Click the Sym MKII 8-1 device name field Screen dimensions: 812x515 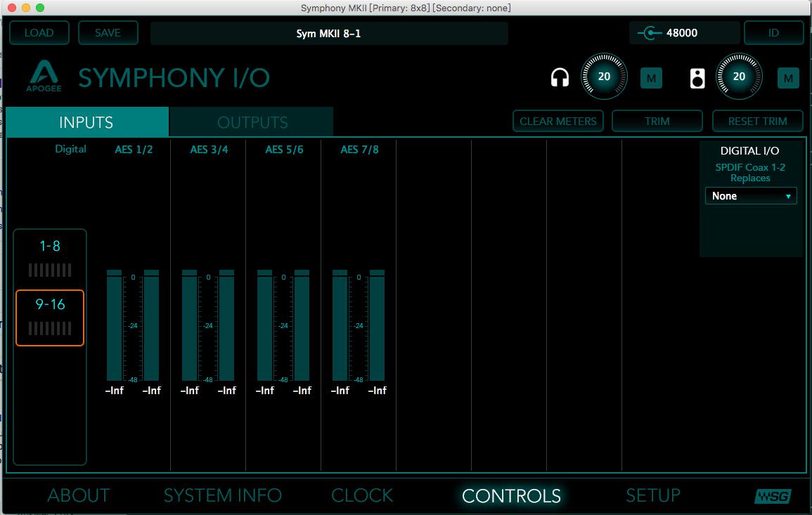(329, 33)
